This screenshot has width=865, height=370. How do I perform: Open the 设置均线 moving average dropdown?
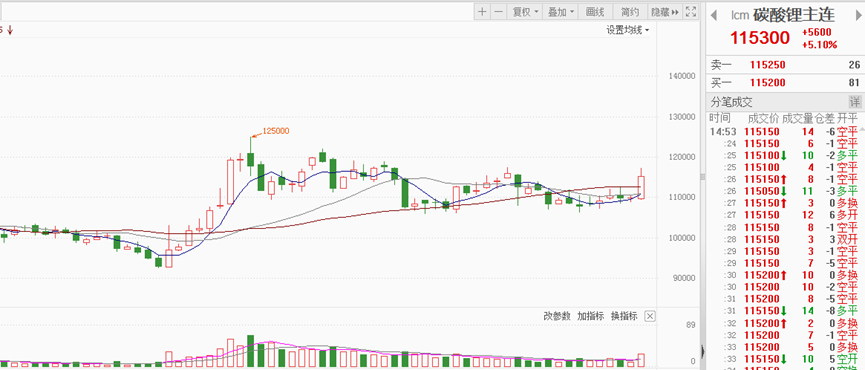[x=628, y=30]
